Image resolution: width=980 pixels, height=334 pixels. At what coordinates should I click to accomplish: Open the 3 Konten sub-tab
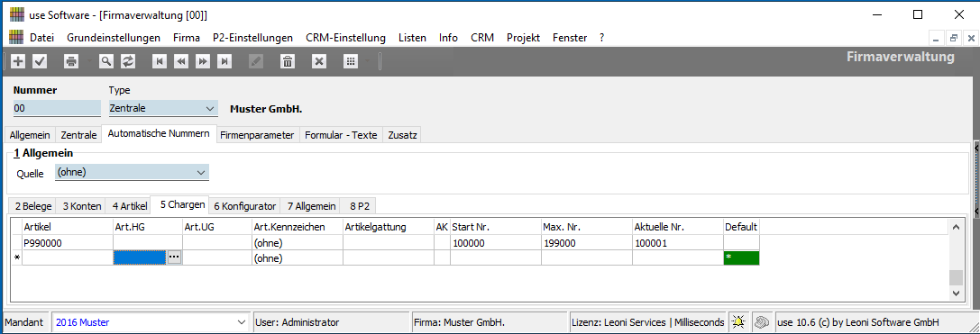point(81,205)
